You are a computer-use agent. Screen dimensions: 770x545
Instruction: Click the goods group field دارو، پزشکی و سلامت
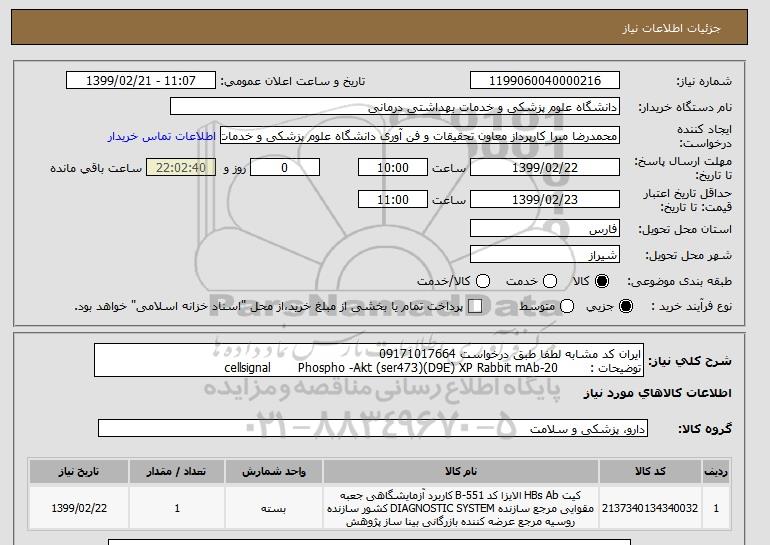[x=373, y=428]
